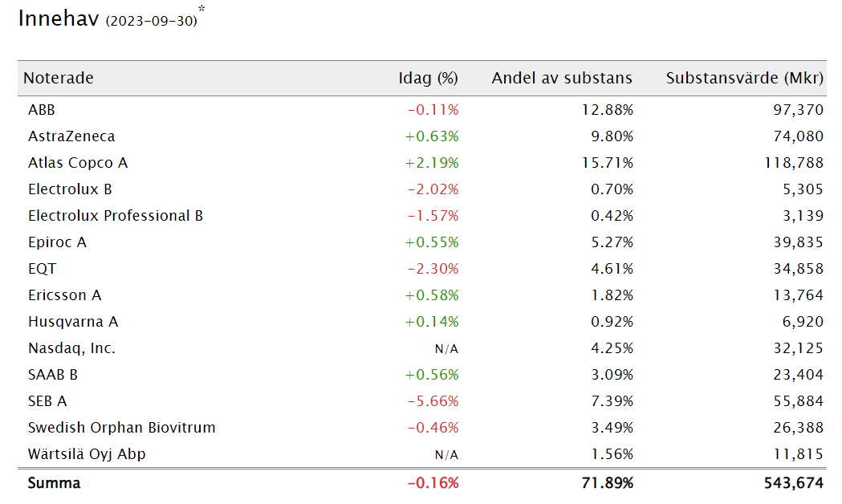Click the Nasdaq, Inc. entry

[72, 348]
